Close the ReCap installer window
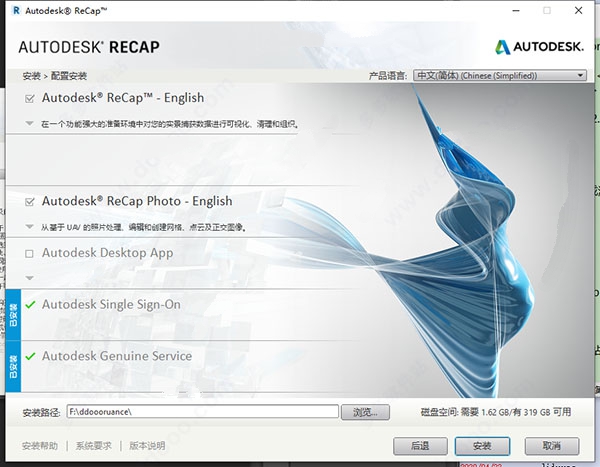 coord(579,11)
